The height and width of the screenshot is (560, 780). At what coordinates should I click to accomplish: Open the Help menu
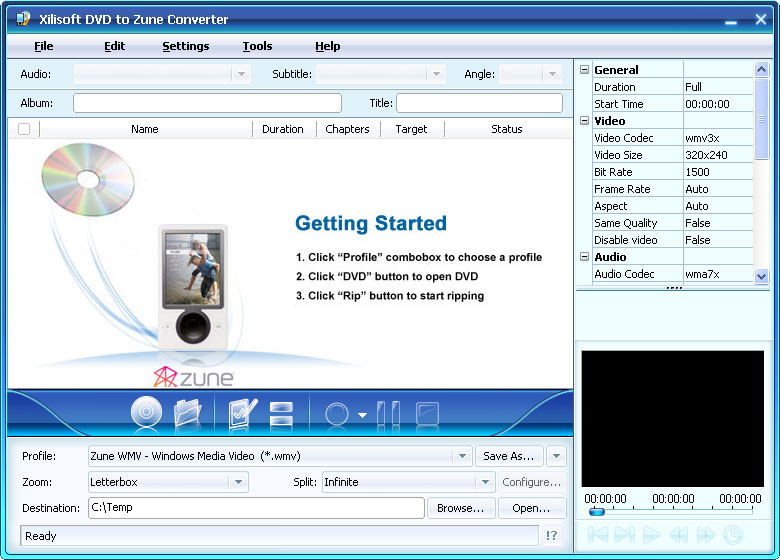328,46
